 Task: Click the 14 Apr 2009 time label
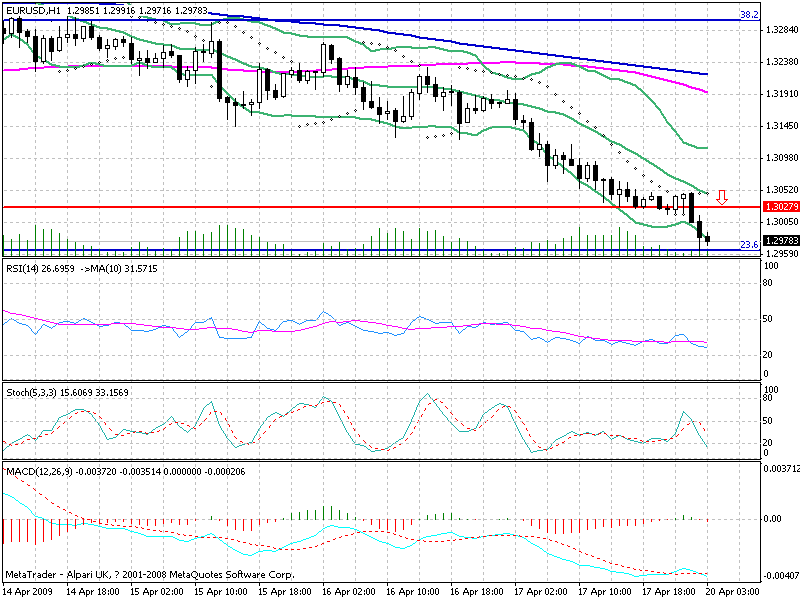(x=29, y=592)
